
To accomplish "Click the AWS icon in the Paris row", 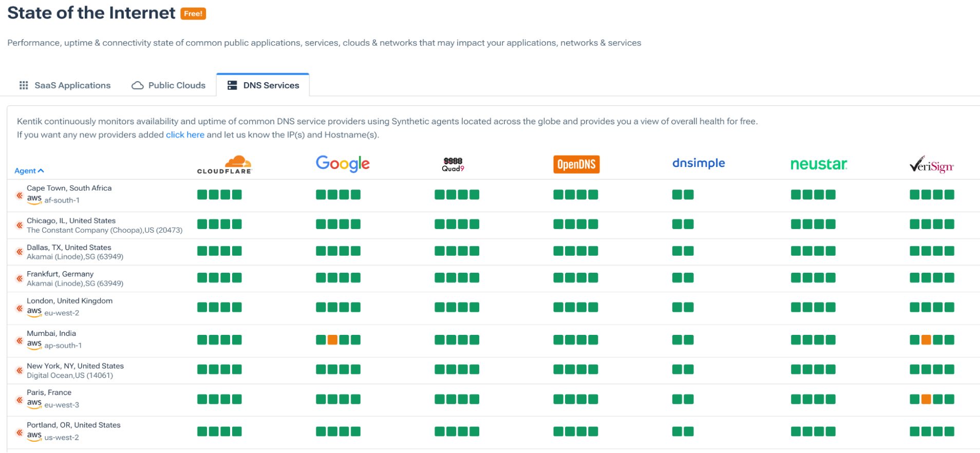I will tap(34, 403).
